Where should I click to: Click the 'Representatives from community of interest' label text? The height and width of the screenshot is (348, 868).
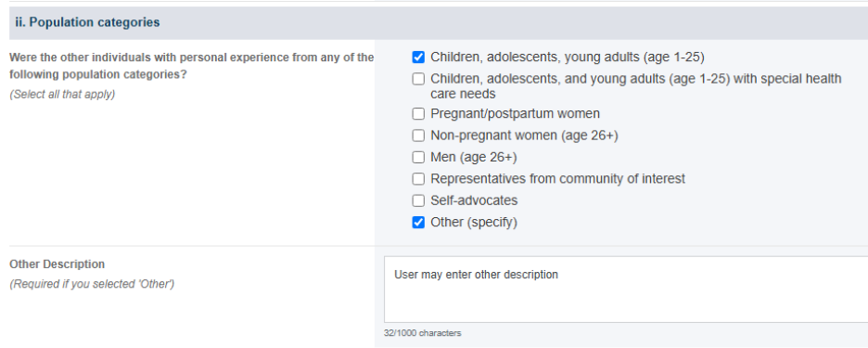click(x=558, y=179)
